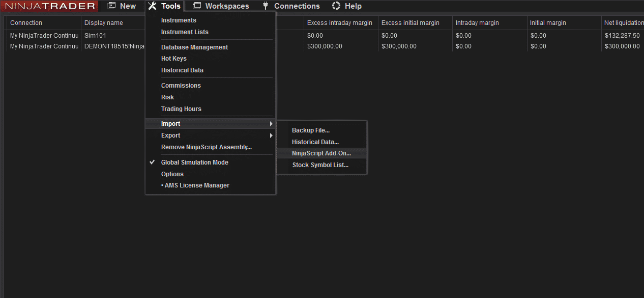Toggle the Global Simulation Mode checkmark

[x=152, y=162]
